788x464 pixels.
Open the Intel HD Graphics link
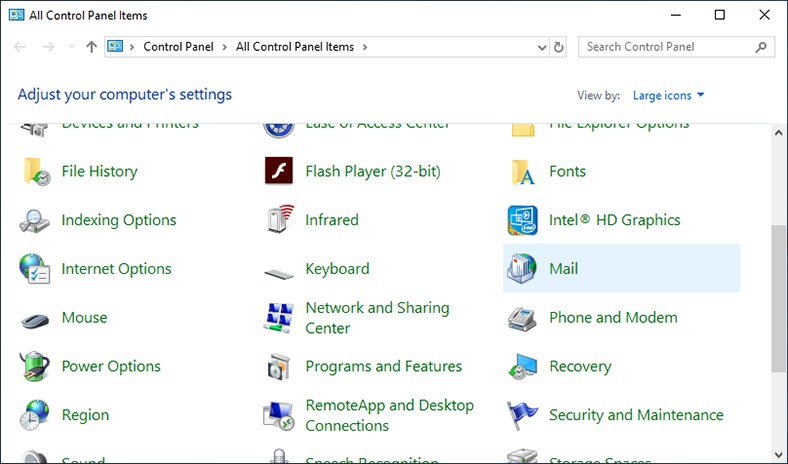(615, 220)
